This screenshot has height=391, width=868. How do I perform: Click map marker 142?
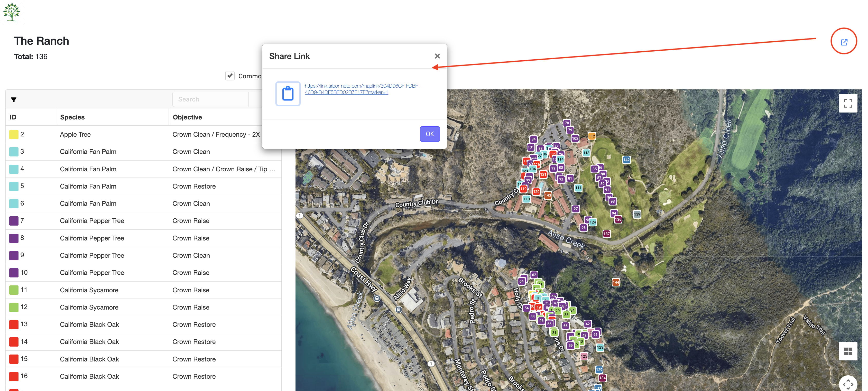click(626, 160)
